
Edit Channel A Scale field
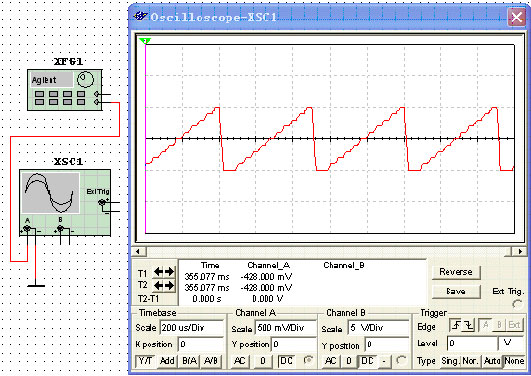(x=285, y=328)
